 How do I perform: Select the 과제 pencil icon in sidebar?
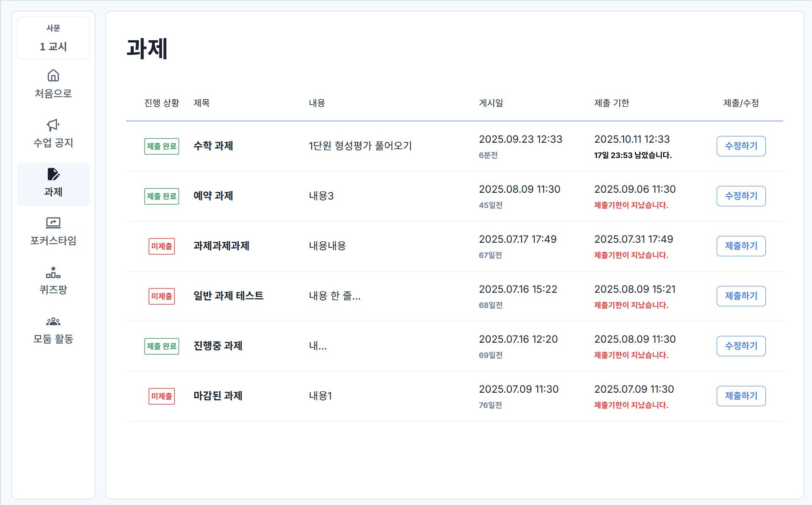coord(53,174)
